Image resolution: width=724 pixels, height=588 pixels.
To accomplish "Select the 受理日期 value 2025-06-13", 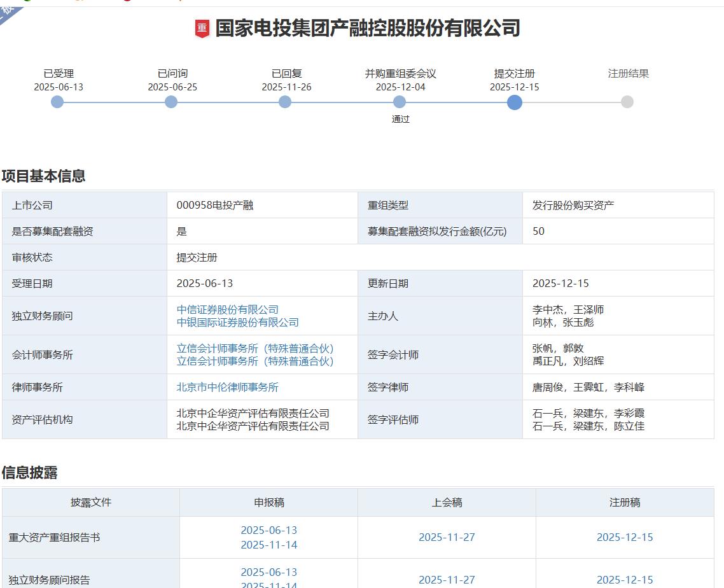I will (x=205, y=283).
